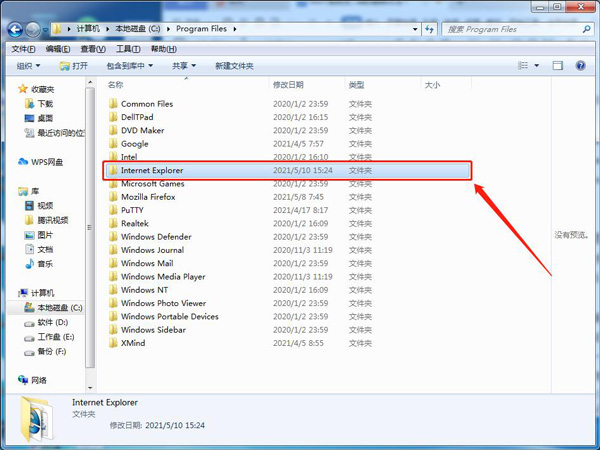Viewport: 600px width, 450px height.
Task: Click 本地磁盘 (C:) in the address path
Action: [138, 29]
